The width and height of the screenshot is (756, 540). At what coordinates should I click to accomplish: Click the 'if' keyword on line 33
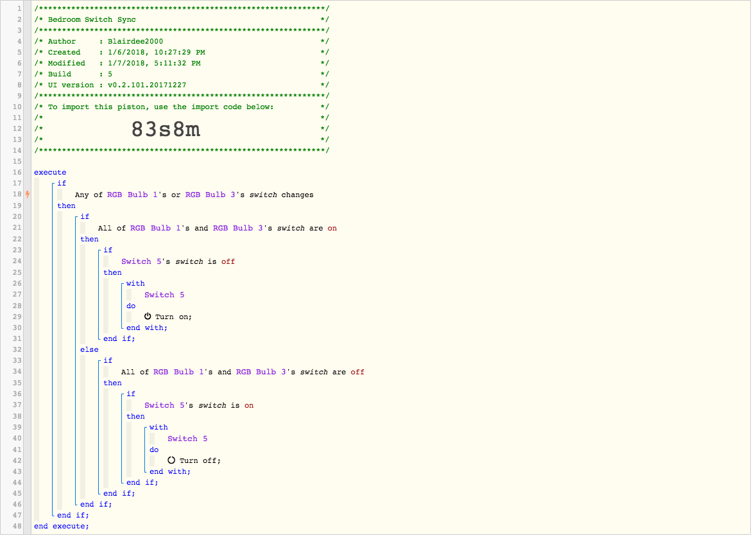(x=108, y=360)
